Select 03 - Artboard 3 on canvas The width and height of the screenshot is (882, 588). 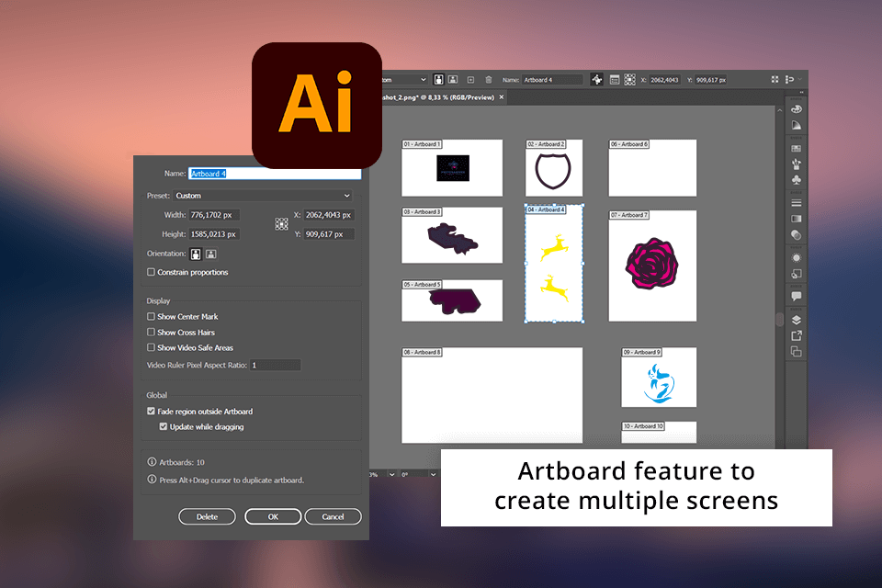(452, 235)
